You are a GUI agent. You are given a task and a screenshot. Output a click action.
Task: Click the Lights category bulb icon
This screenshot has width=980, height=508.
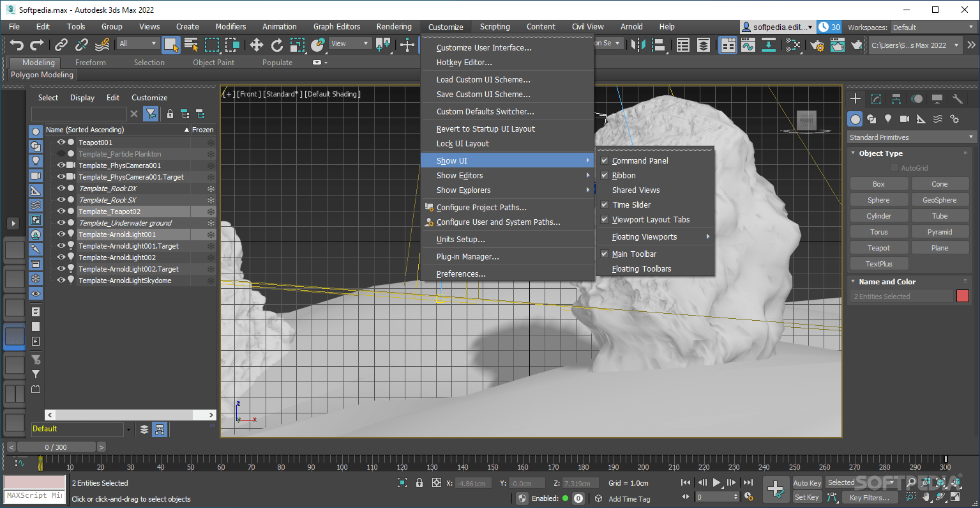tap(887, 119)
